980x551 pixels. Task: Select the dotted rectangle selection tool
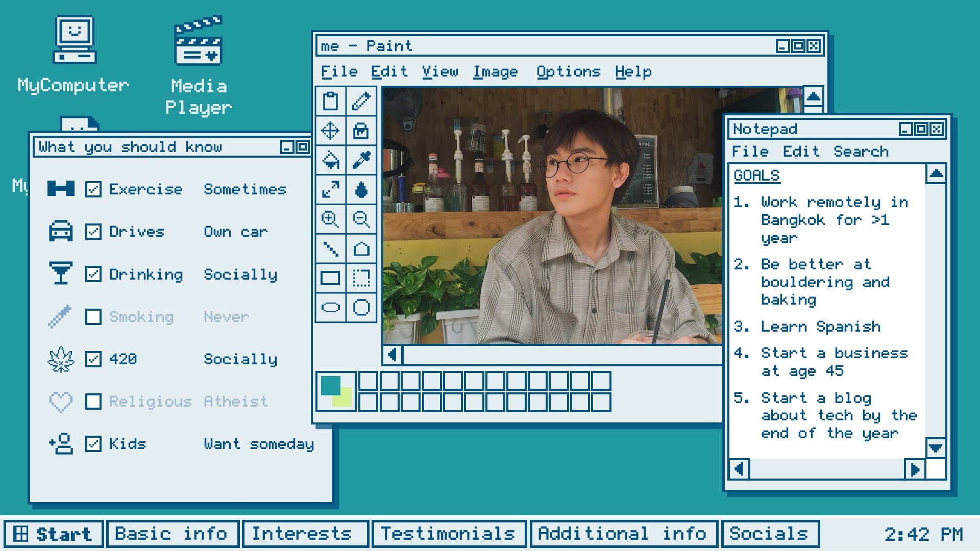(x=361, y=279)
